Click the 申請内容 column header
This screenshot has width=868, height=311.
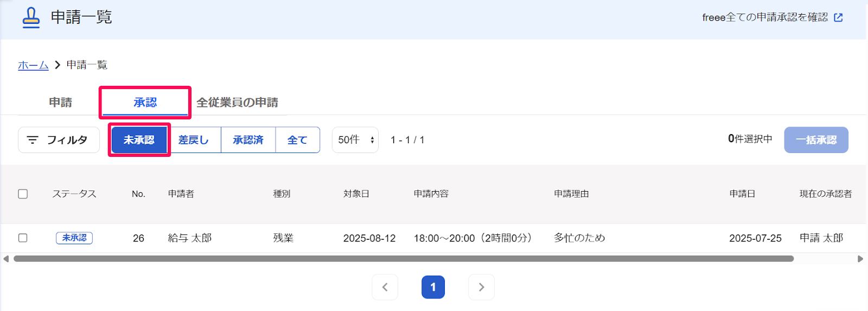click(x=431, y=194)
